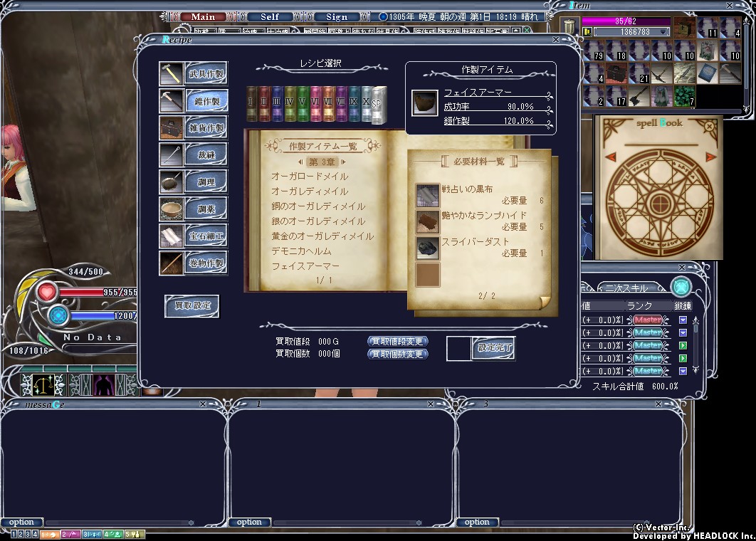Toggle the green arrow training button in fourth skill row

(x=683, y=358)
